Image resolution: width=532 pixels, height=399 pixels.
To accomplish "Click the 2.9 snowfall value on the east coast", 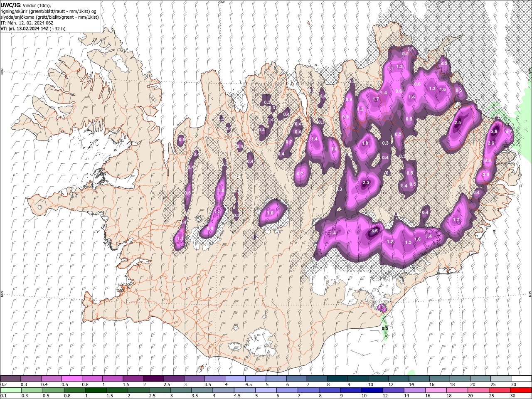I will point(494,131).
